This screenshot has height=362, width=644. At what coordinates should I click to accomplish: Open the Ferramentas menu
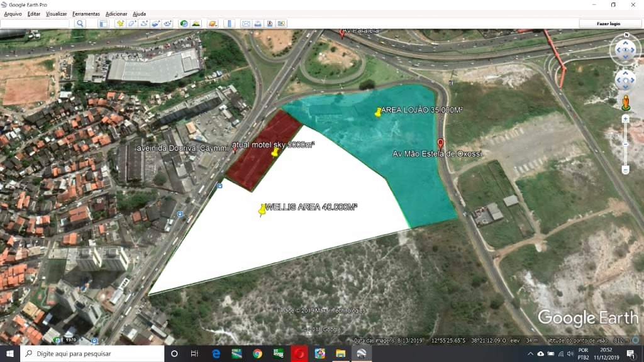[86, 14]
